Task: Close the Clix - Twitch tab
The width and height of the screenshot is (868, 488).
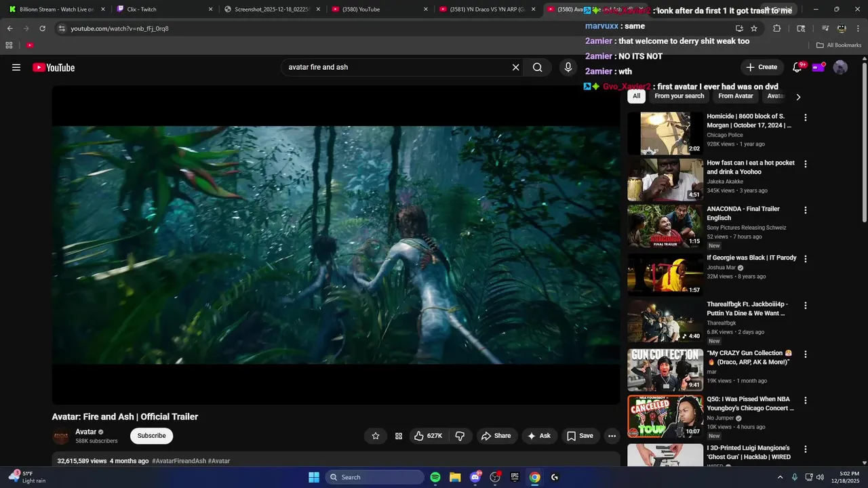Action: [x=210, y=9]
